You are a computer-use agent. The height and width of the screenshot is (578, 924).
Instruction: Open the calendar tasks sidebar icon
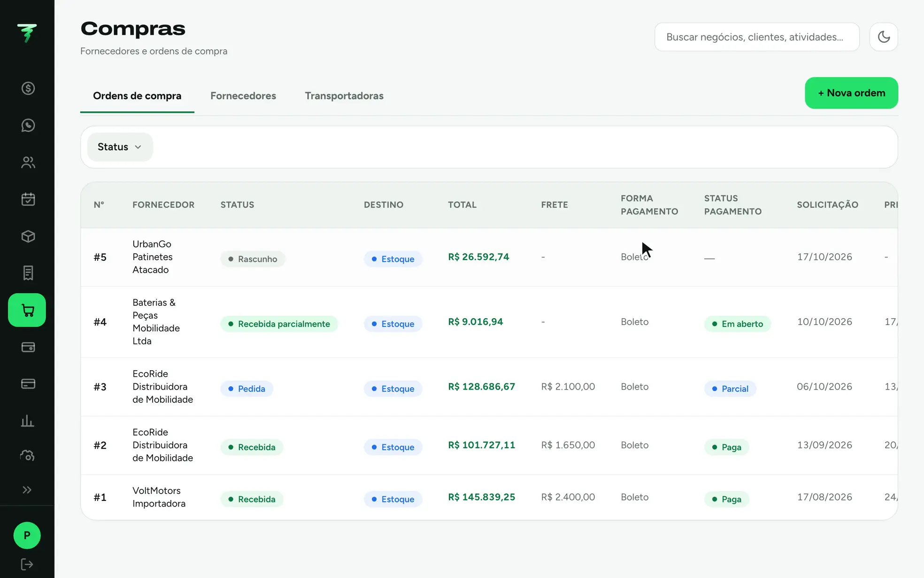click(x=28, y=199)
